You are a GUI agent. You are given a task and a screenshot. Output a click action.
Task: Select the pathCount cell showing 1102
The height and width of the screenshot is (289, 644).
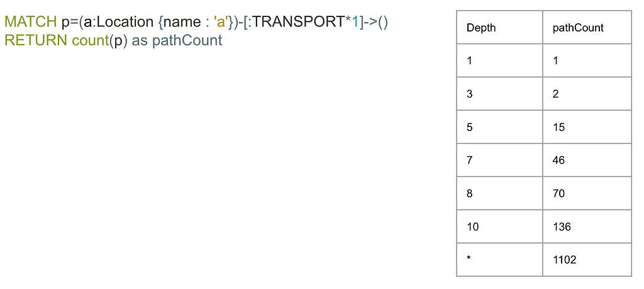(587, 260)
